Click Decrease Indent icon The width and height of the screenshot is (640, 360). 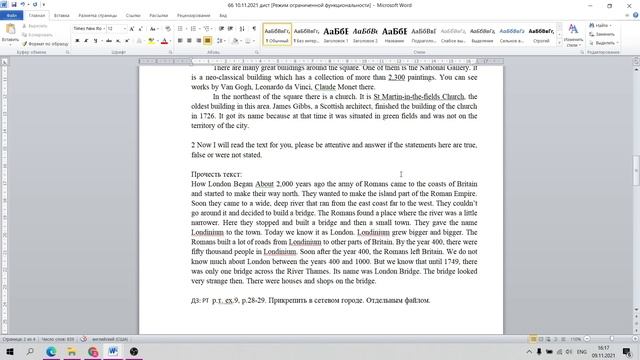[x=221, y=29]
